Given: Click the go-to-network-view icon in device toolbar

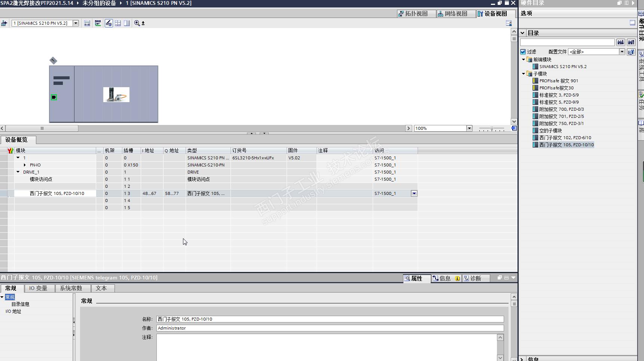Looking at the screenshot, I should tap(4, 23).
